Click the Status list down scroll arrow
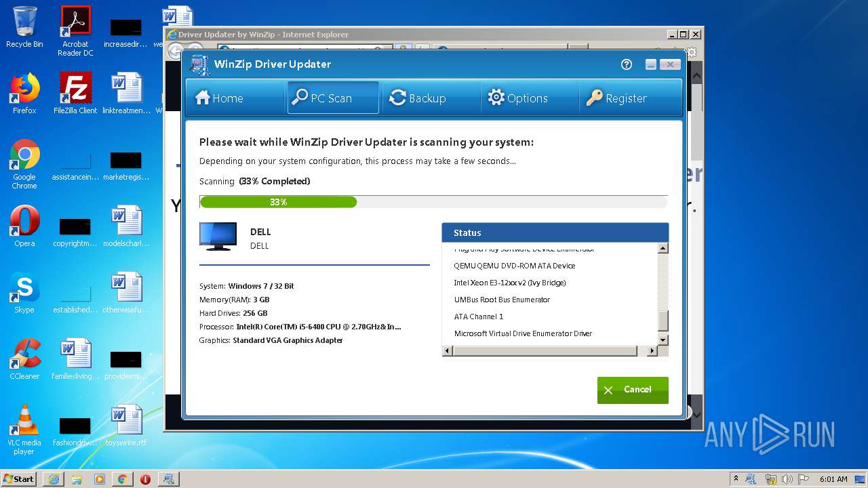This screenshot has height=488, width=868. click(x=663, y=340)
